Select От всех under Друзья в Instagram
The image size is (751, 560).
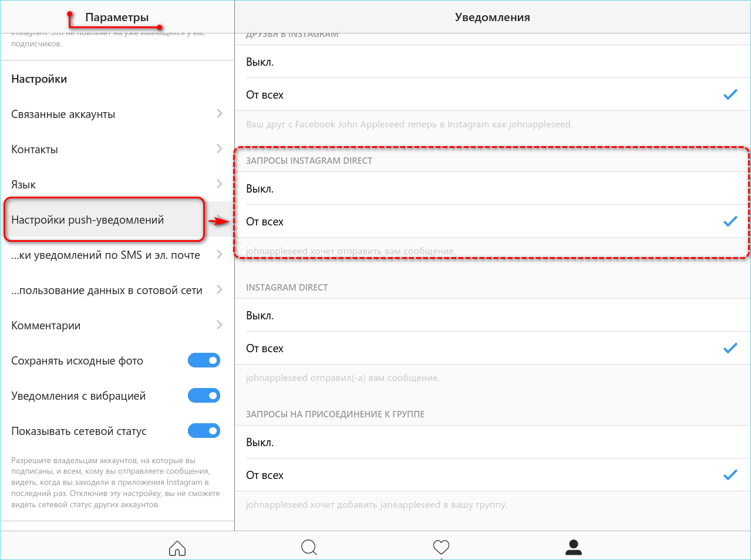(493, 95)
